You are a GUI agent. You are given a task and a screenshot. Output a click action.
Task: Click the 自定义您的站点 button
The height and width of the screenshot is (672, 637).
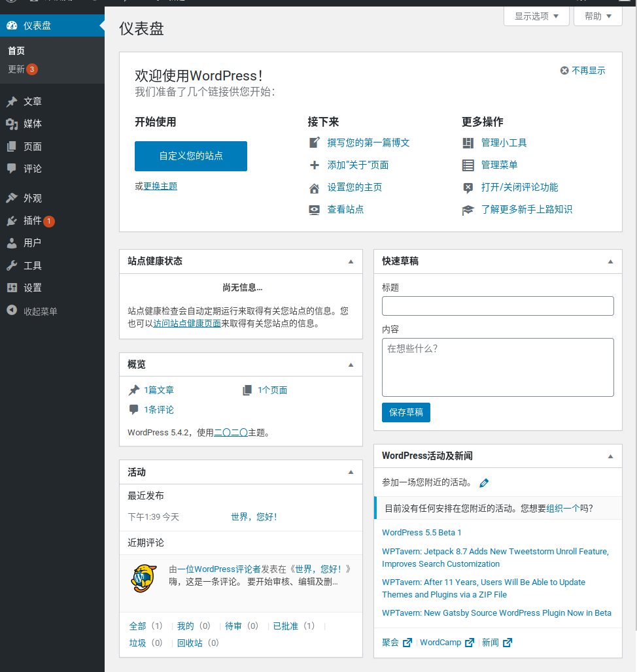pos(191,156)
